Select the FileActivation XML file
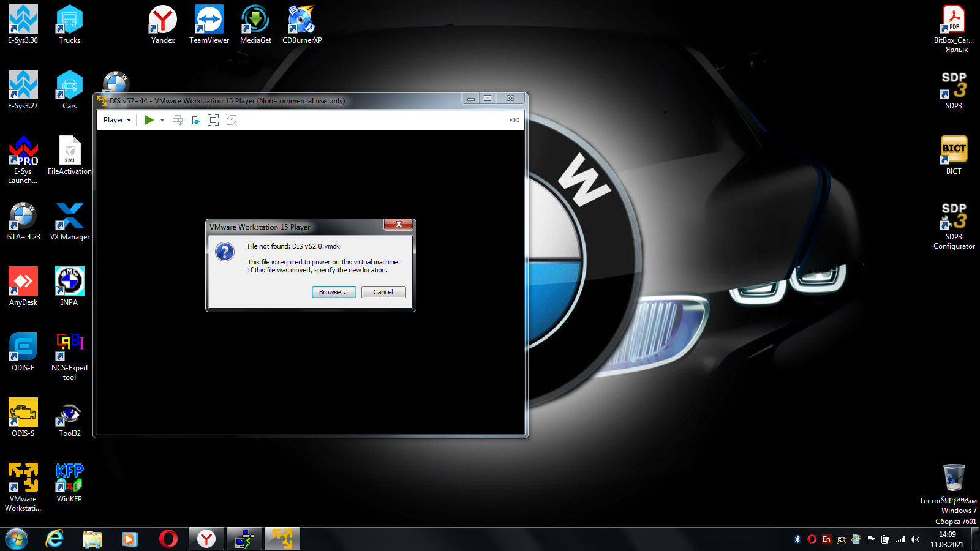The width and height of the screenshot is (980, 551). [x=70, y=156]
